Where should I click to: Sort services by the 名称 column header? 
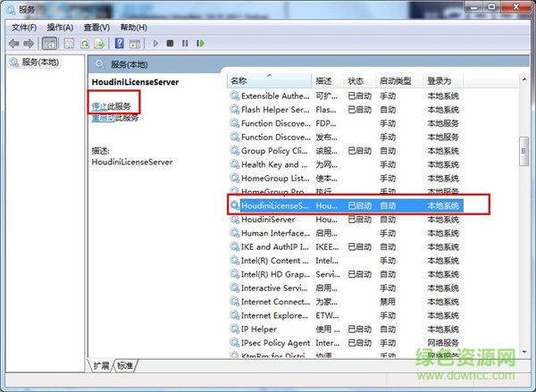click(x=268, y=81)
